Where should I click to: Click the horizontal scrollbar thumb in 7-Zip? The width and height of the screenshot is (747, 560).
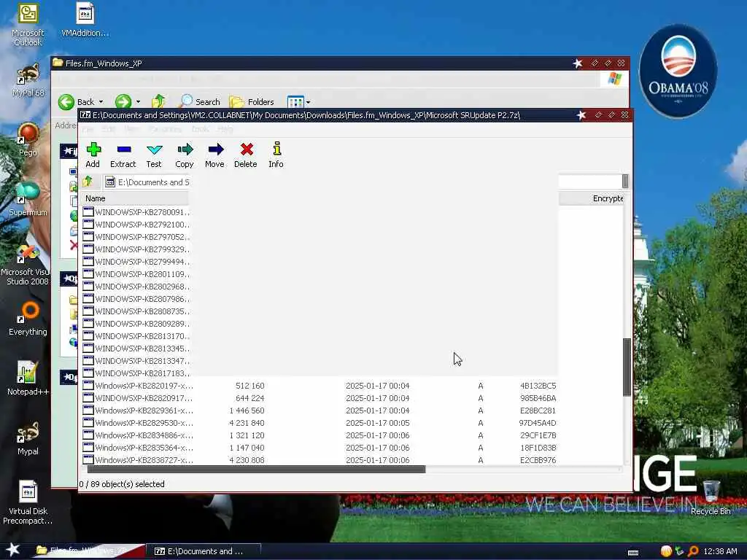[x=256, y=469]
